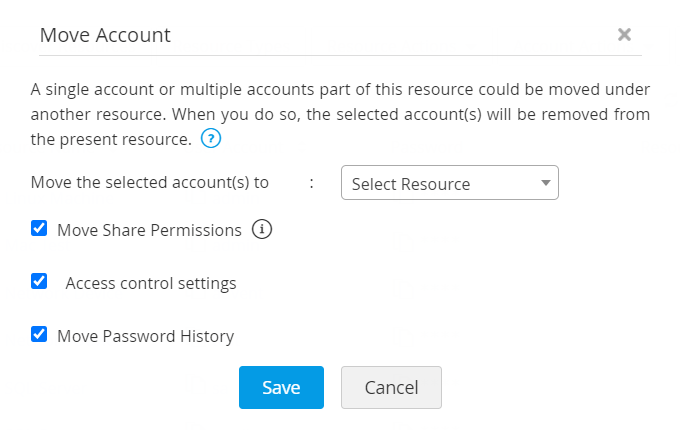680x430 pixels.
Task: Click the "Select Resource" placeholder text
Action: click(x=411, y=184)
